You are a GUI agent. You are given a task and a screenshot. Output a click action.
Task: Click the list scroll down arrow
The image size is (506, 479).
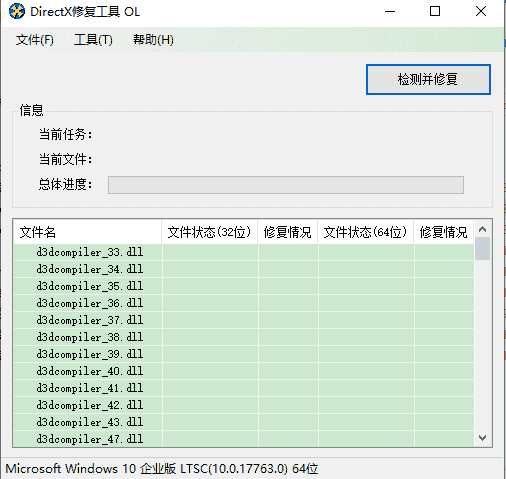click(x=482, y=437)
